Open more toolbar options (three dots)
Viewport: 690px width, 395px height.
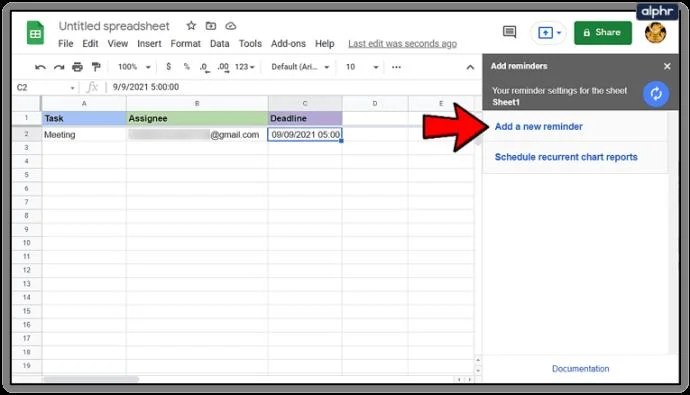click(396, 67)
